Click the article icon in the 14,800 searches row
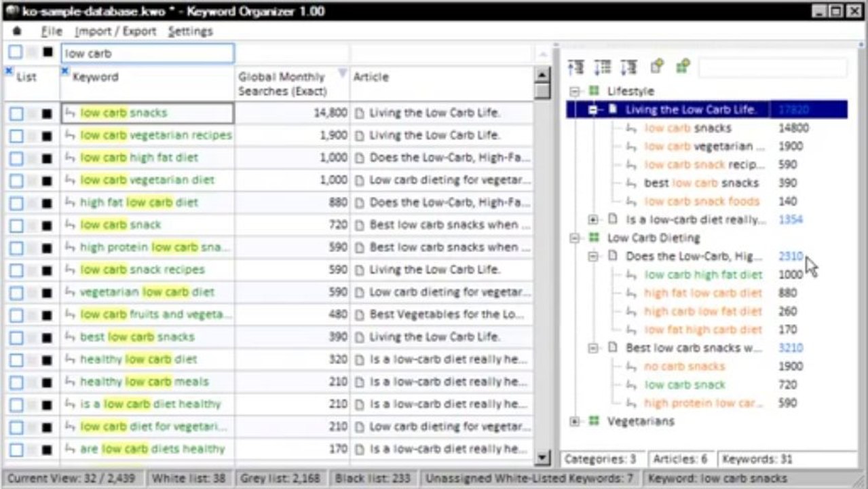This screenshot has width=868, height=489. pyautogui.click(x=360, y=113)
